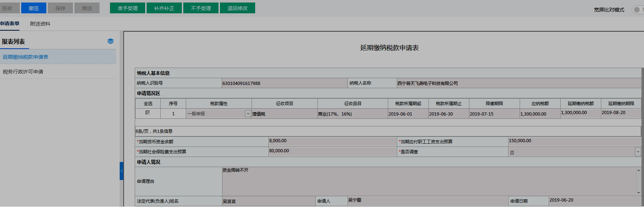Image resolution: width=644 pixels, height=207 pixels.
Task: Click the 申请人 field 吴宁蜀
Action: click(x=428, y=201)
